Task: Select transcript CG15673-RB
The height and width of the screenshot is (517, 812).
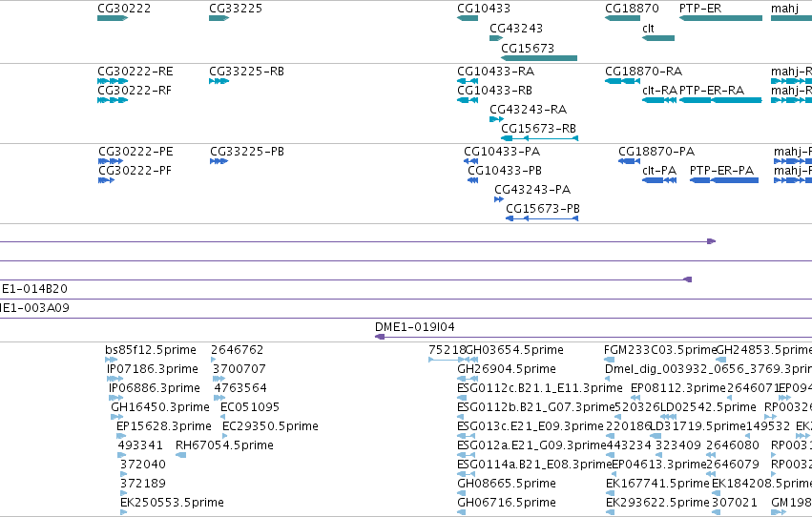Action: pyautogui.click(x=539, y=138)
